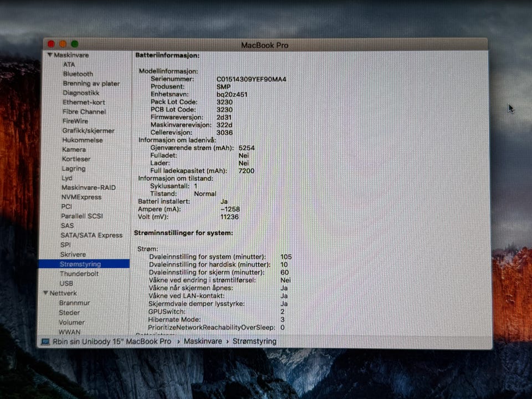Viewport: 532px width, 399px height.
Task: Select Steder under Nettverk
Action: [x=70, y=313]
